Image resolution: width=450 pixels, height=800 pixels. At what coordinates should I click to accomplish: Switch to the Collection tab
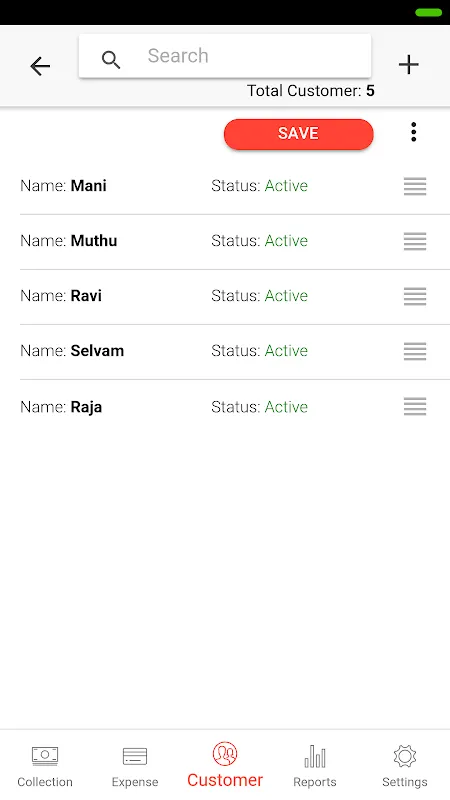(45, 766)
